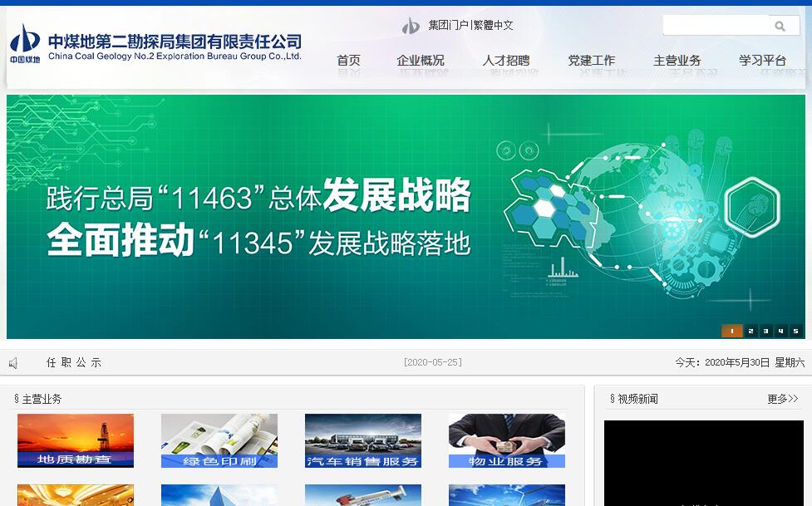Open the 党建工作 navigation menu
Screen dimensions: 812x506
coord(592,61)
